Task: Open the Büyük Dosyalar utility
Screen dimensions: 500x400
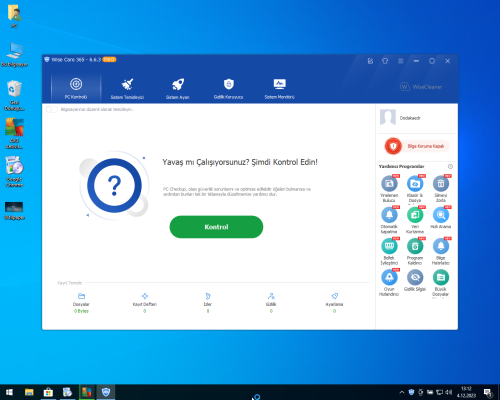Action: point(441,283)
